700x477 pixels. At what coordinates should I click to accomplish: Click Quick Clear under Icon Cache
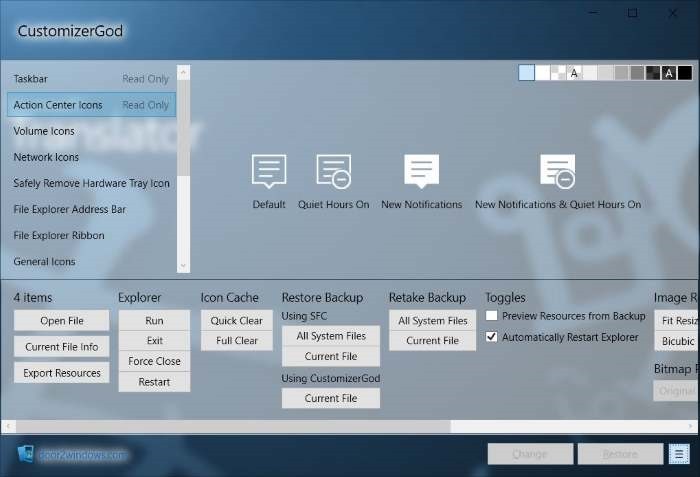[237, 320]
